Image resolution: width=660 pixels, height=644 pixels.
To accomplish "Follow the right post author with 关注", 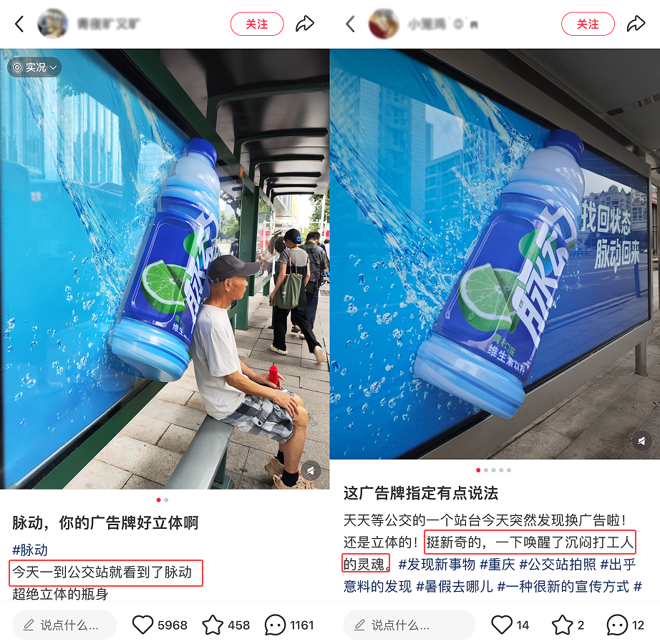I will coord(588,24).
